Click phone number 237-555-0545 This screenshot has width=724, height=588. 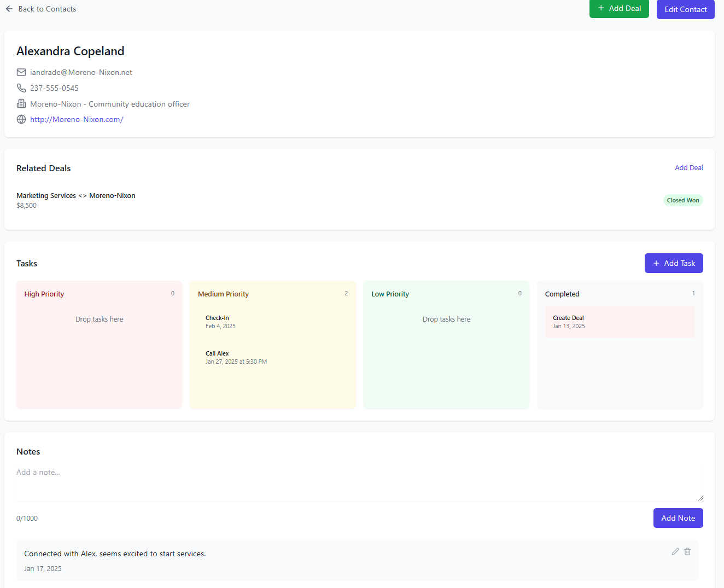click(54, 88)
